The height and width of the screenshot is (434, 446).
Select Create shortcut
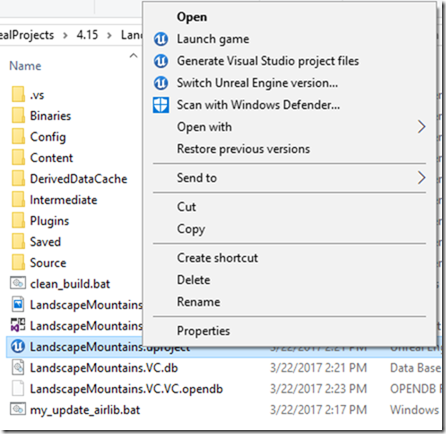[217, 258]
